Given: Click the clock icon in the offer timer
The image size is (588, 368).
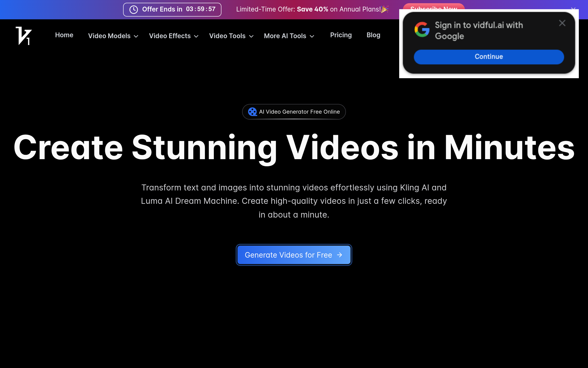Looking at the screenshot, I should pos(134,9).
